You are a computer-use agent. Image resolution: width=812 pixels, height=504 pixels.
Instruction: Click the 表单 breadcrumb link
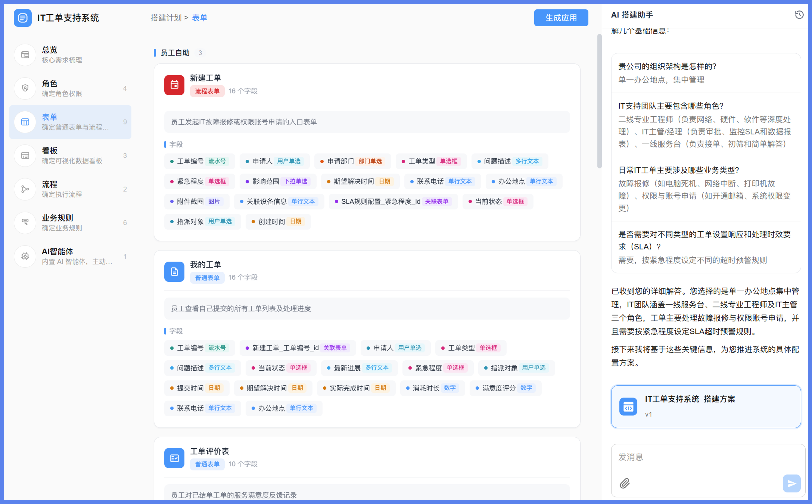(x=200, y=18)
